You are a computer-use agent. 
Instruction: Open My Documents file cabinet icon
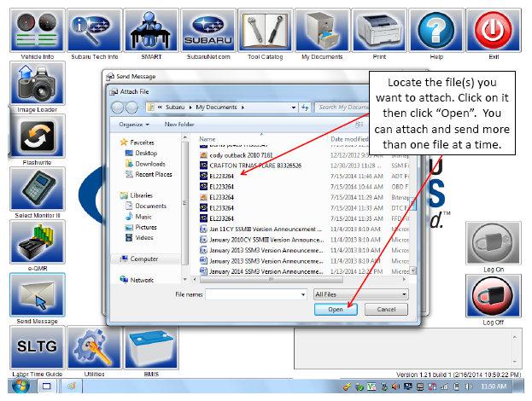click(322, 31)
